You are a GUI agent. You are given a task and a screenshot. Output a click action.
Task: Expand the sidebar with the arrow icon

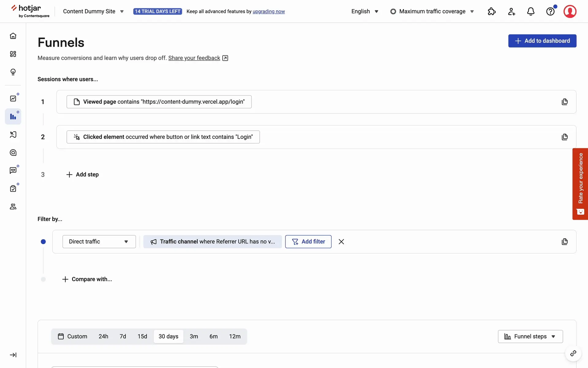pos(13,355)
